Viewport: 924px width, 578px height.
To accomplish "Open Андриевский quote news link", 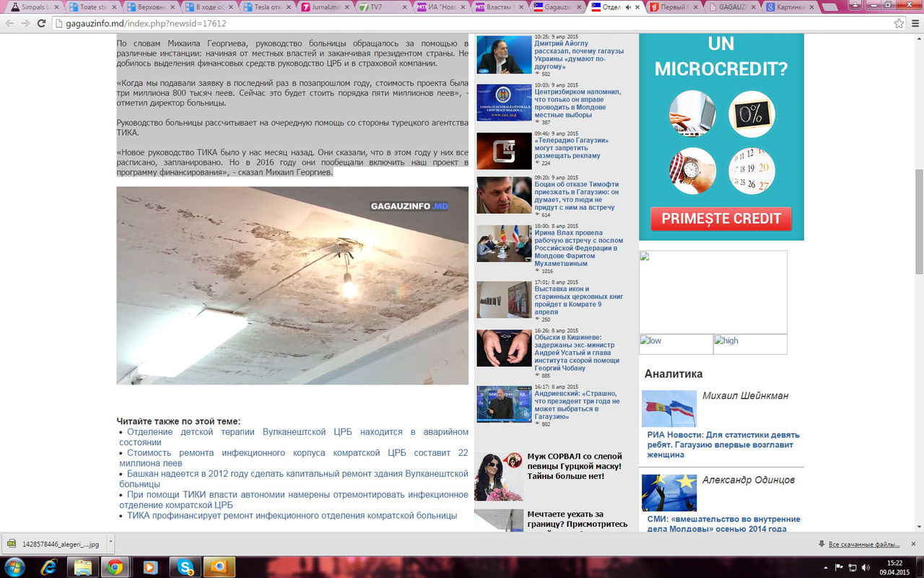I will coord(577,405).
